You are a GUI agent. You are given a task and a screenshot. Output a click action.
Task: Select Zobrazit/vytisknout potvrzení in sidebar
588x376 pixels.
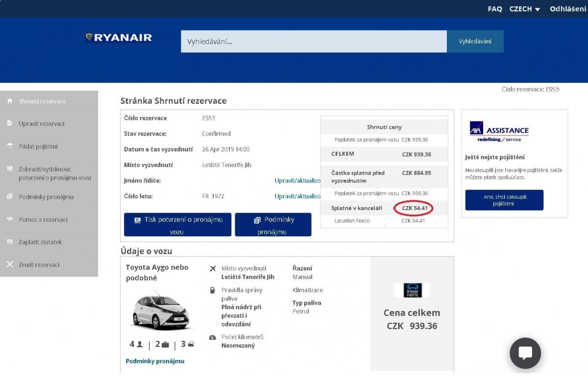[x=54, y=173]
